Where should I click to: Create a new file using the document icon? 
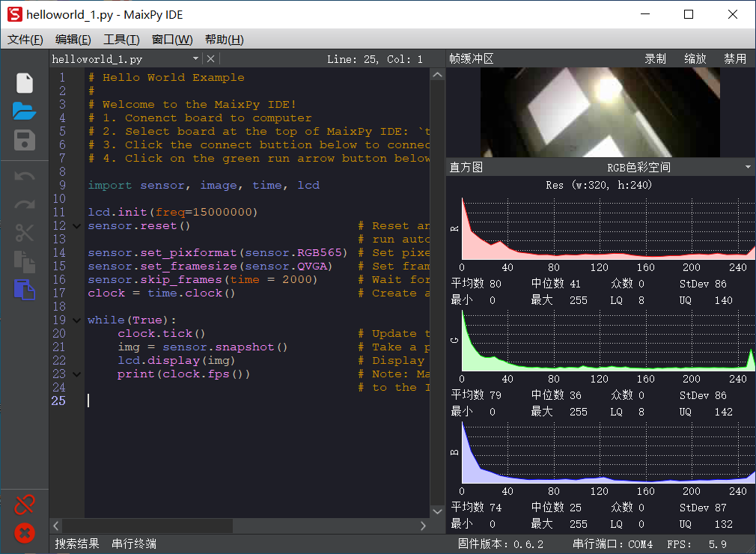pos(24,82)
